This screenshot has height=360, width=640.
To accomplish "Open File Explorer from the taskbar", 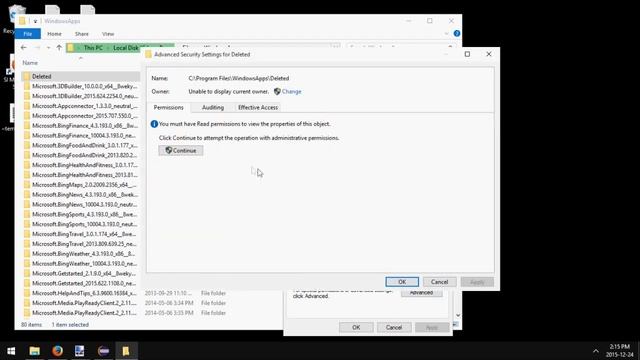I will coord(35,351).
